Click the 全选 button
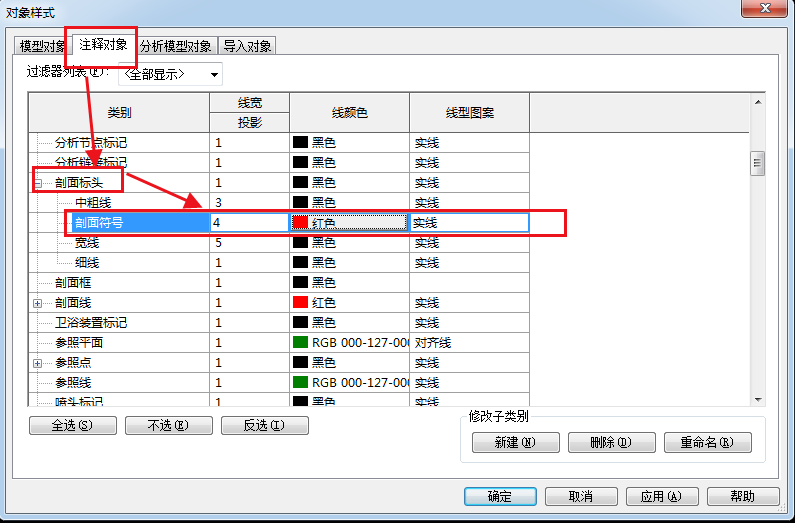Viewport: 795px width, 523px height. [73, 425]
